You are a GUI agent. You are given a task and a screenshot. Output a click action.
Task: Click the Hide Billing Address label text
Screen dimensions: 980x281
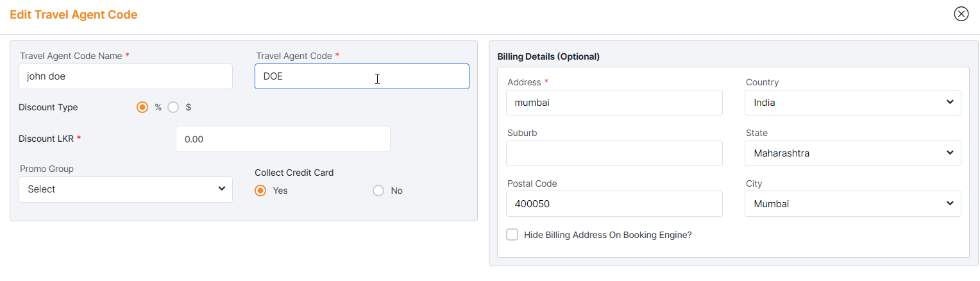tap(607, 235)
